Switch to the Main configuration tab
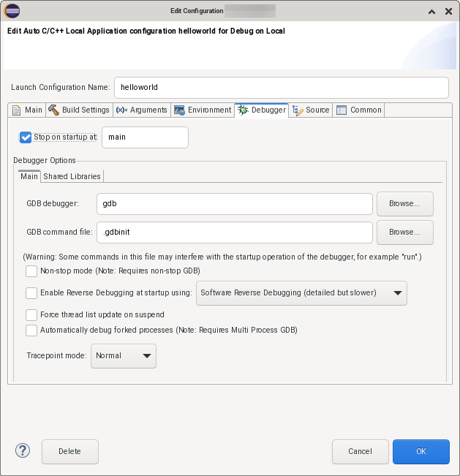 click(x=27, y=110)
